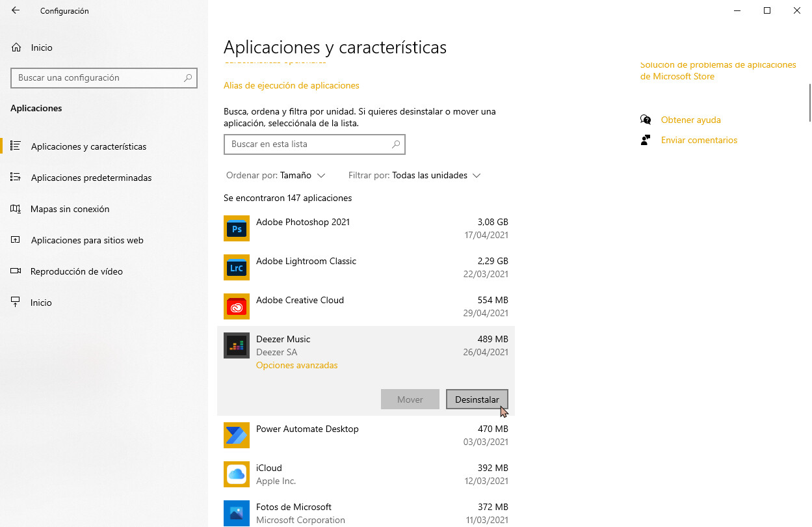Focus the Buscar en esta lista field
The image size is (812, 527).
[315, 144]
